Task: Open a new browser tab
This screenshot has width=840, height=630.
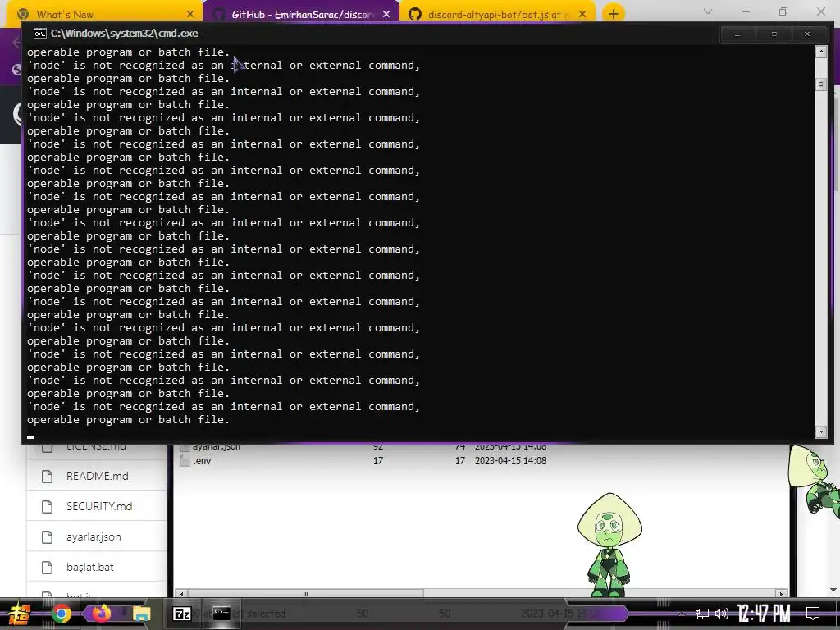Action: (614, 14)
